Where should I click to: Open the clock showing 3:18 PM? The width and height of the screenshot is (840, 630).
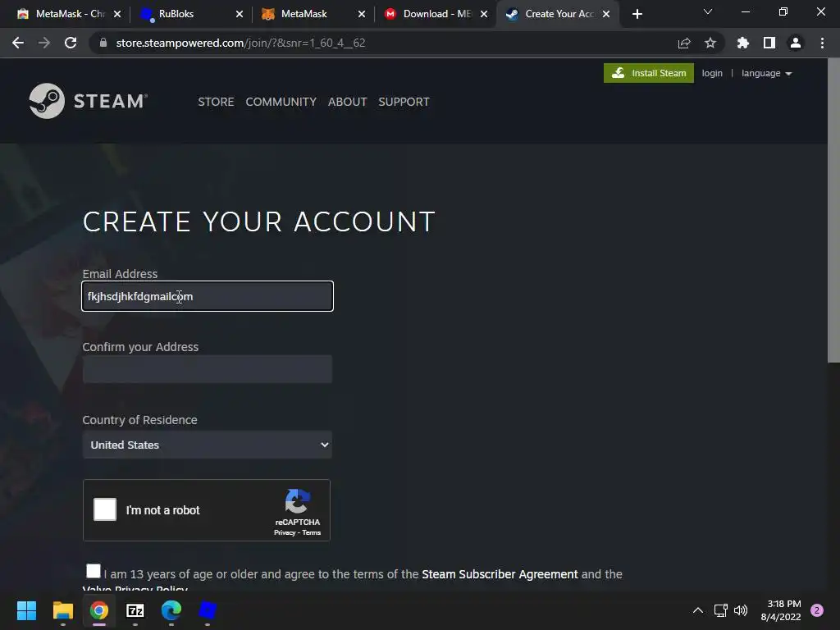[781, 610]
